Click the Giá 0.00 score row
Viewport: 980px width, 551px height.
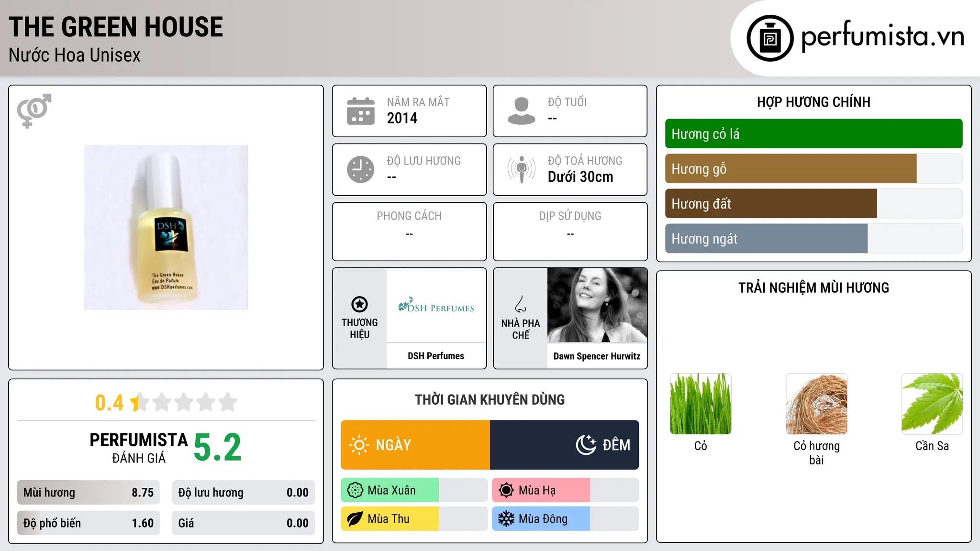[x=244, y=523]
